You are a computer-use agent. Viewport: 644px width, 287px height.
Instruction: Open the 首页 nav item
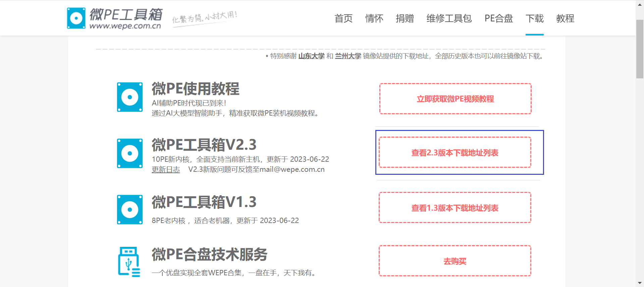coord(343,18)
